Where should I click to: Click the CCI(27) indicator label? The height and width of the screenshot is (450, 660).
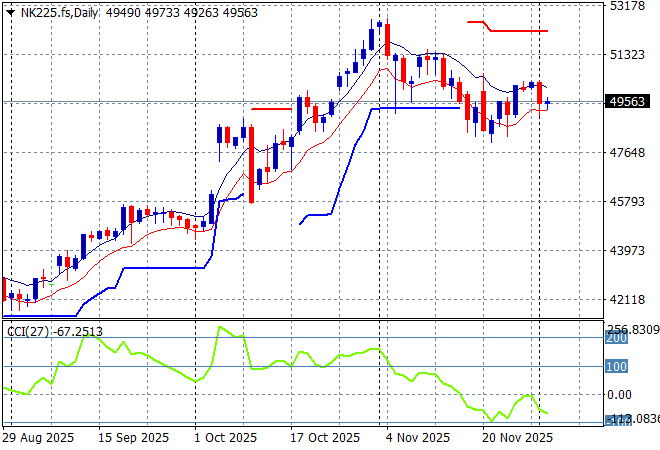pyautogui.click(x=28, y=330)
